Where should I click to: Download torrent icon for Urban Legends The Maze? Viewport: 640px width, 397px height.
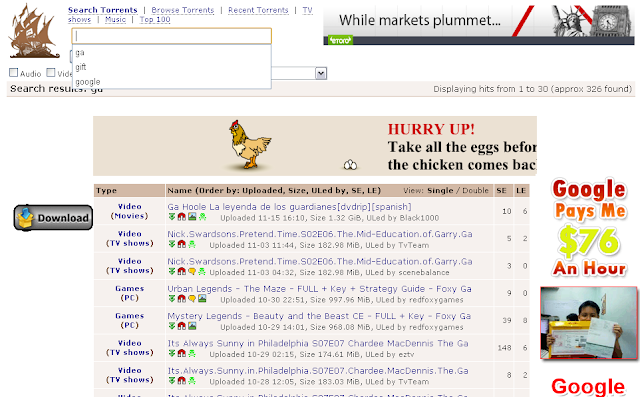pyautogui.click(x=172, y=299)
